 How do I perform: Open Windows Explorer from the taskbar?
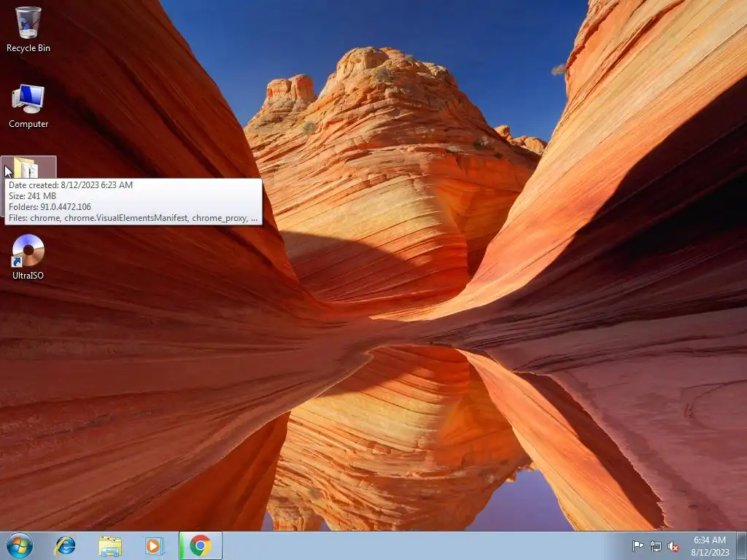click(110, 545)
